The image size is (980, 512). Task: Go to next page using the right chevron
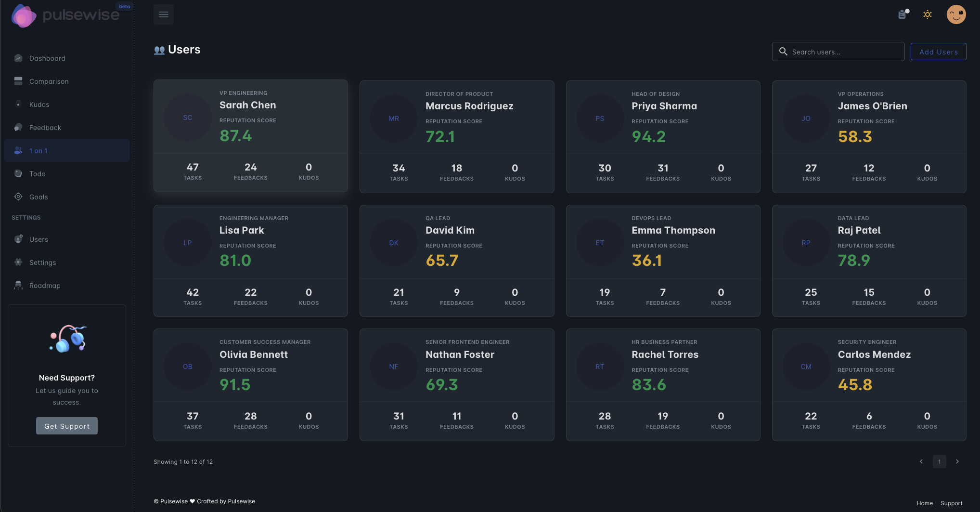point(957,461)
